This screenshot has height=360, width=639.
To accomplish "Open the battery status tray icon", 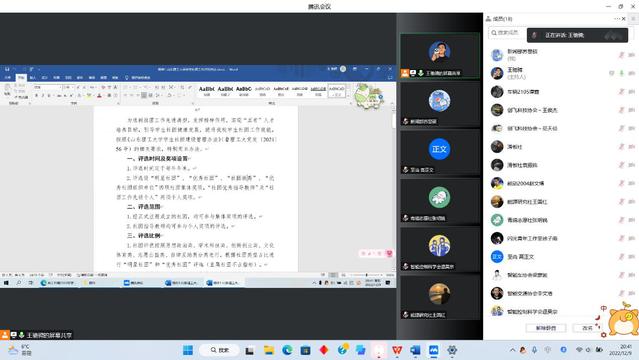I will (599, 350).
